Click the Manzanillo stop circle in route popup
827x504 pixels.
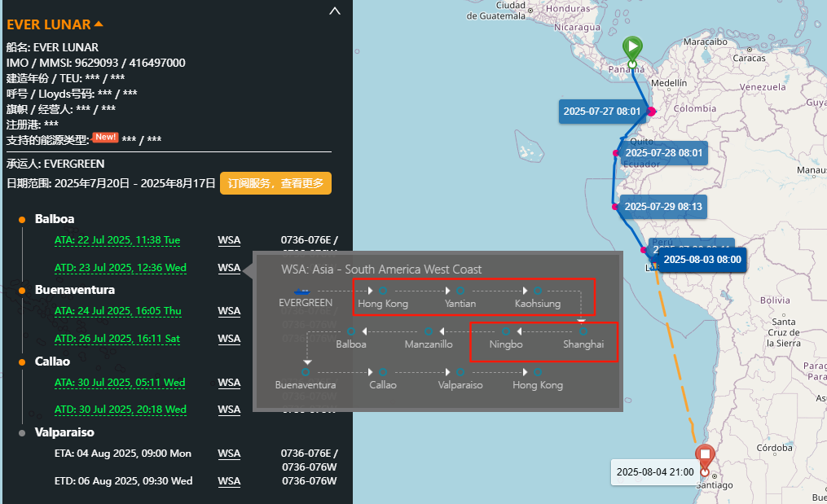(429, 331)
